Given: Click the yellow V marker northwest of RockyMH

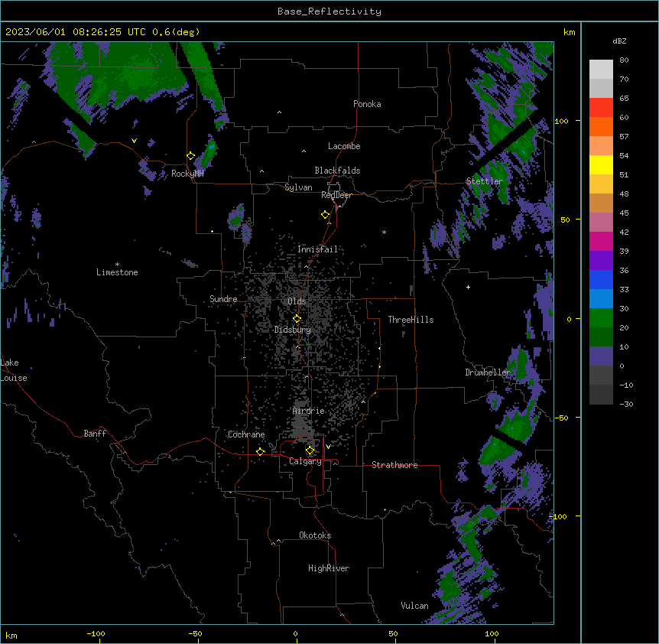Looking at the screenshot, I should [x=134, y=141].
